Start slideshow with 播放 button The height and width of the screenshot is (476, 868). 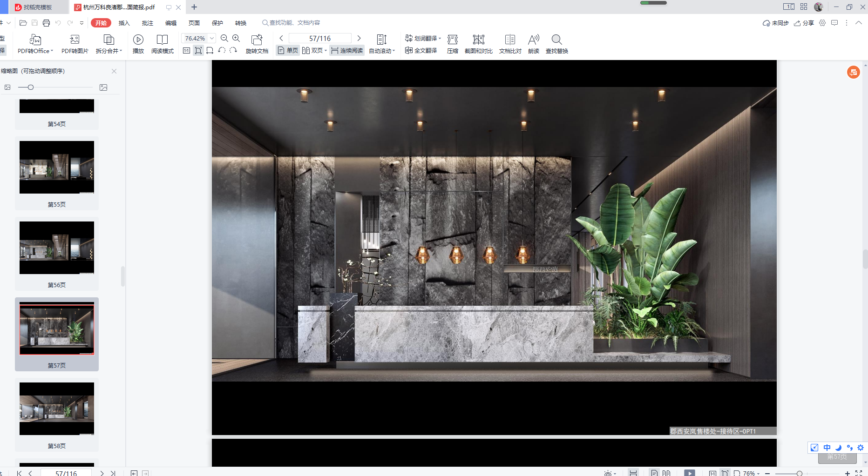click(138, 44)
